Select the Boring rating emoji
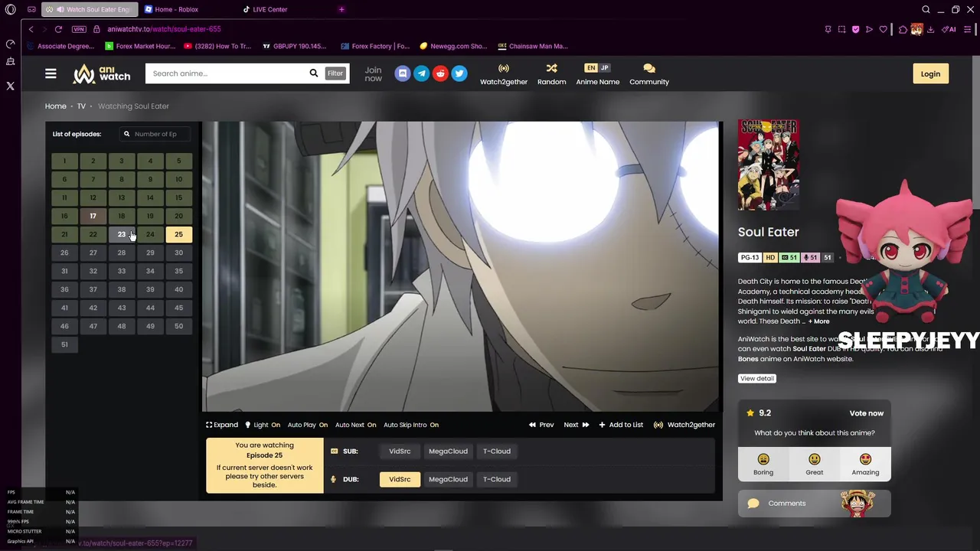980x551 pixels. tap(763, 464)
